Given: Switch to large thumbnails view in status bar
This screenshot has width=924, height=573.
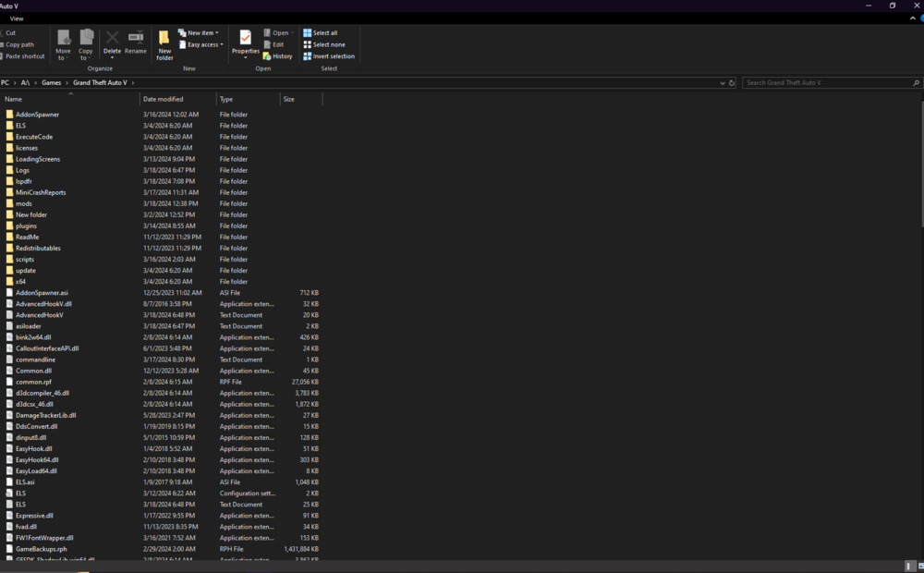Looking at the screenshot, I should click(920, 565).
